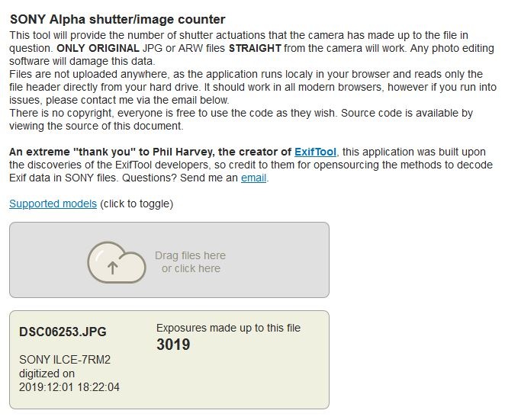This screenshot has height=420, width=505.
Task: Click the 'Exposures made up to this file' label
Action: coord(228,328)
